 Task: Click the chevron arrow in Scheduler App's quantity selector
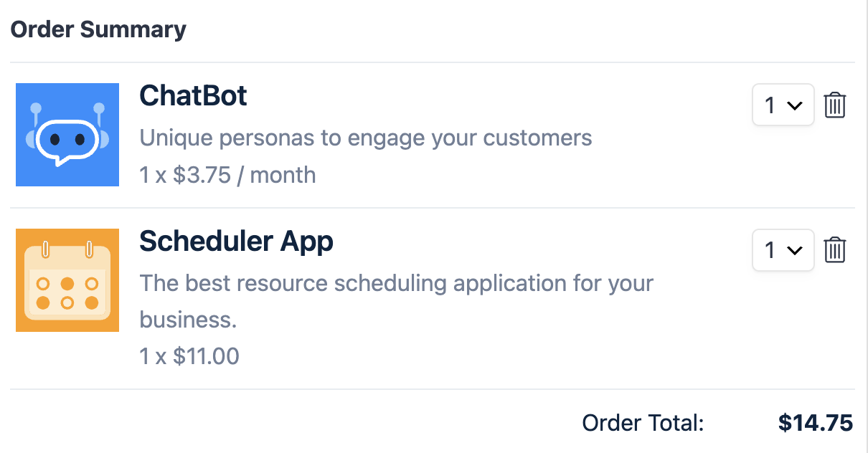tap(795, 251)
